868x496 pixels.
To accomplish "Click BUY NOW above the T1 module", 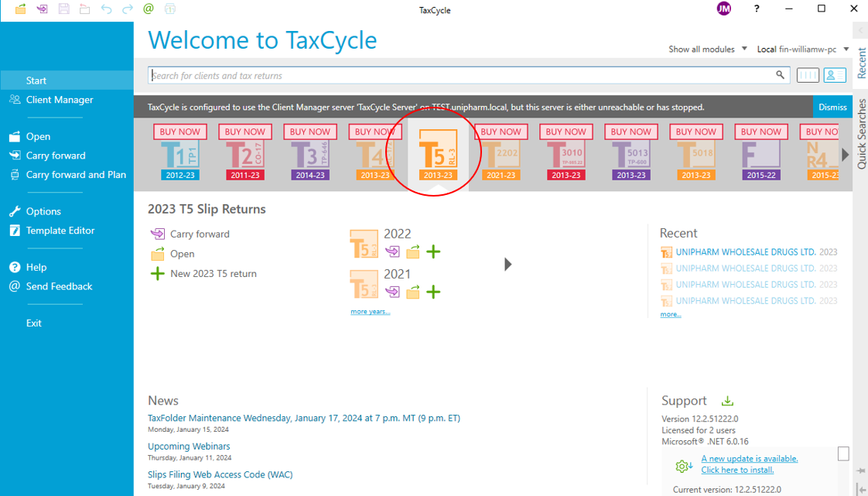I will [180, 132].
